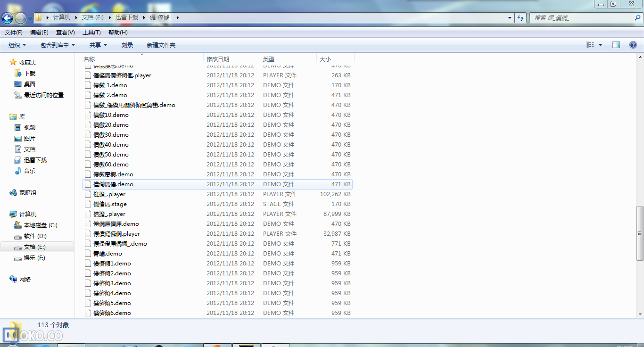Open the view options dropdown arrow

600,45
